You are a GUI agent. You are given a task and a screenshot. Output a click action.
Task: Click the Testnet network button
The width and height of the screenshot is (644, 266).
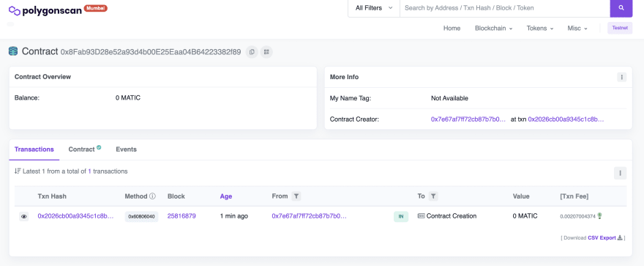tap(620, 28)
